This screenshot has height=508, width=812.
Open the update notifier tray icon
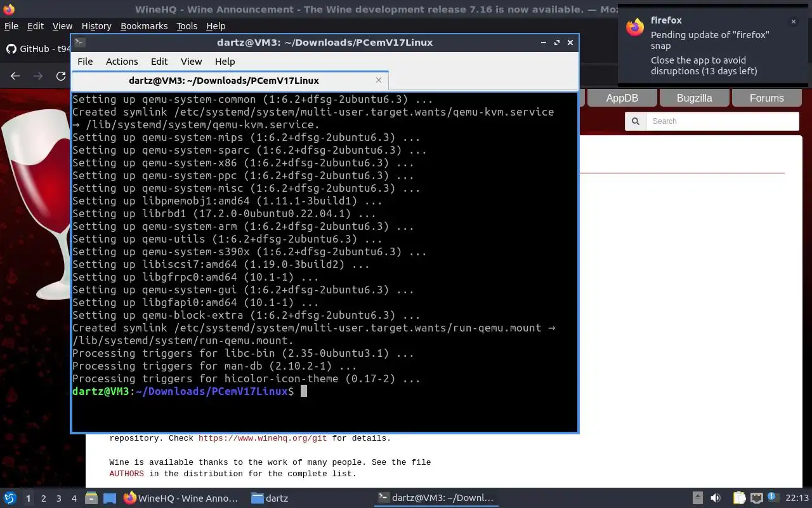pos(772,498)
